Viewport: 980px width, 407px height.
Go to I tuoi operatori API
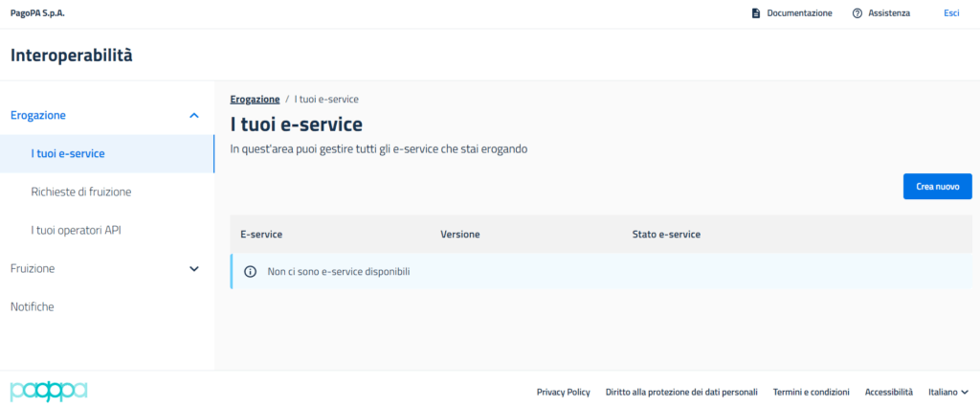76,230
